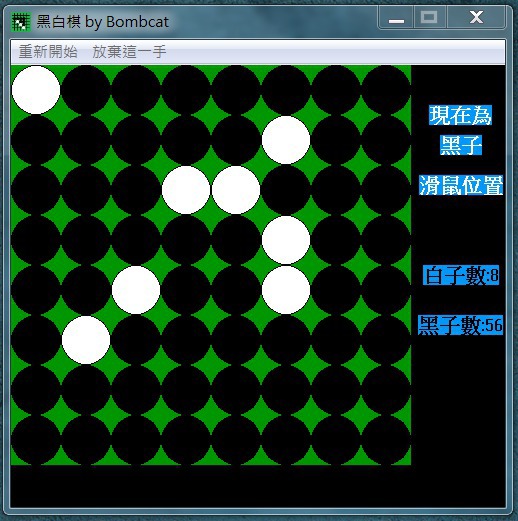Click the white disc in the second row
This screenshot has width=518, height=521.
pyautogui.click(x=286, y=140)
